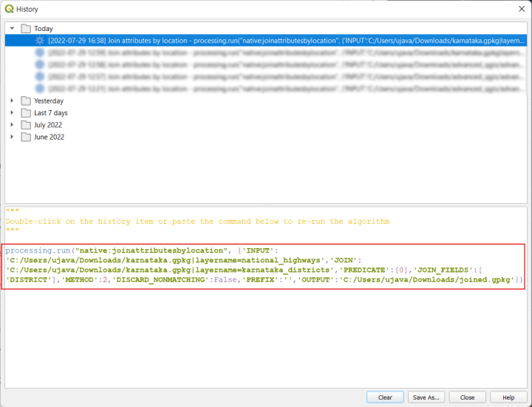Expand the Yesterday history folder
The width and height of the screenshot is (532, 407).
pos(13,100)
